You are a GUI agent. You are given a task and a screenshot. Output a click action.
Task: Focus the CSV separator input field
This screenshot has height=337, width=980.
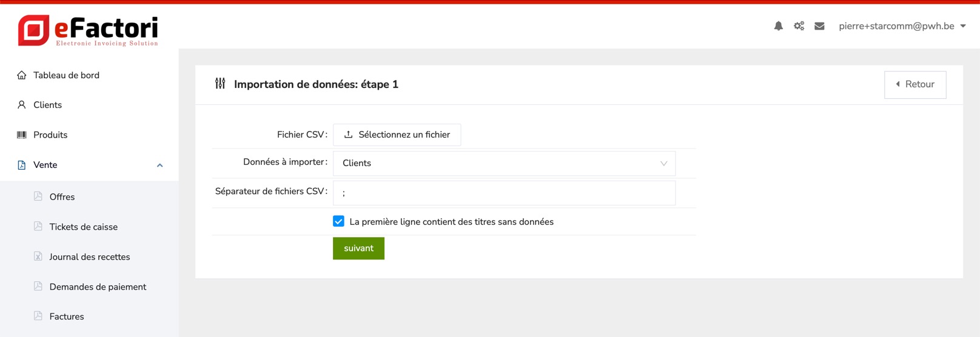pyautogui.click(x=503, y=193)
